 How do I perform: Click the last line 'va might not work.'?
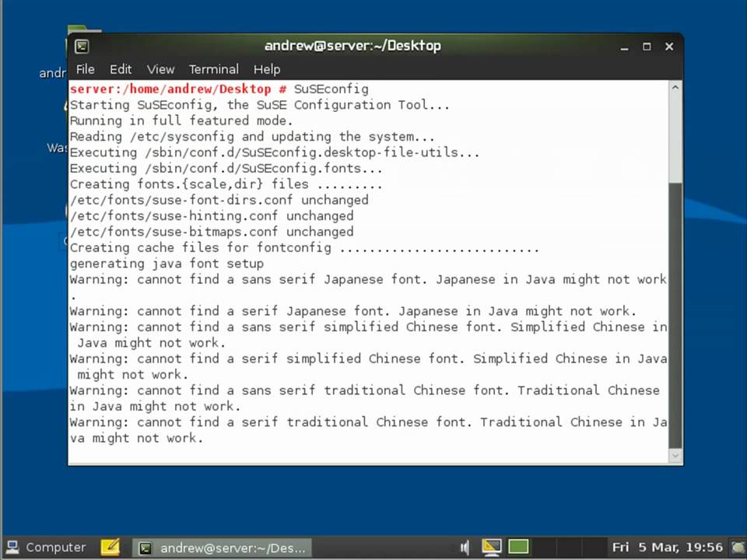click(137, 438)
